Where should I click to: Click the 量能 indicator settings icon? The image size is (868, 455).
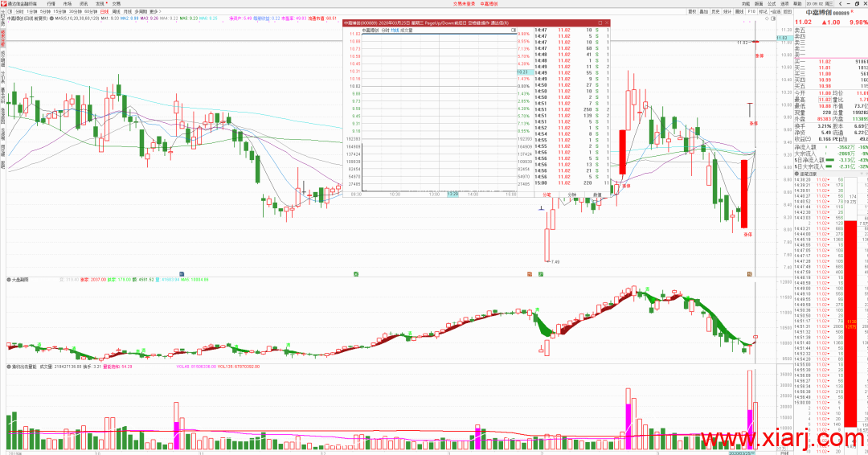click(9, 367)
